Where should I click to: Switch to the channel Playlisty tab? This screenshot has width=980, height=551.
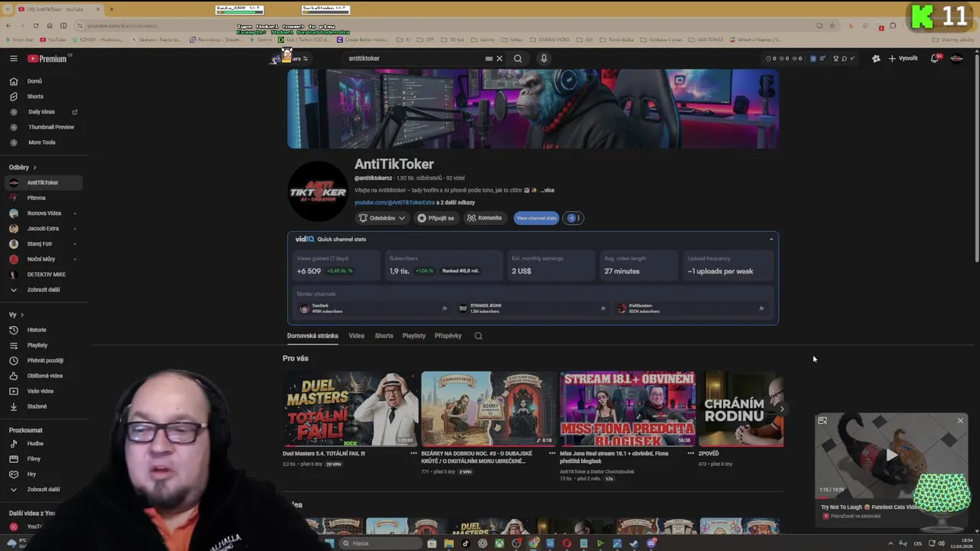pyautogui.click(x=413, y=336)
